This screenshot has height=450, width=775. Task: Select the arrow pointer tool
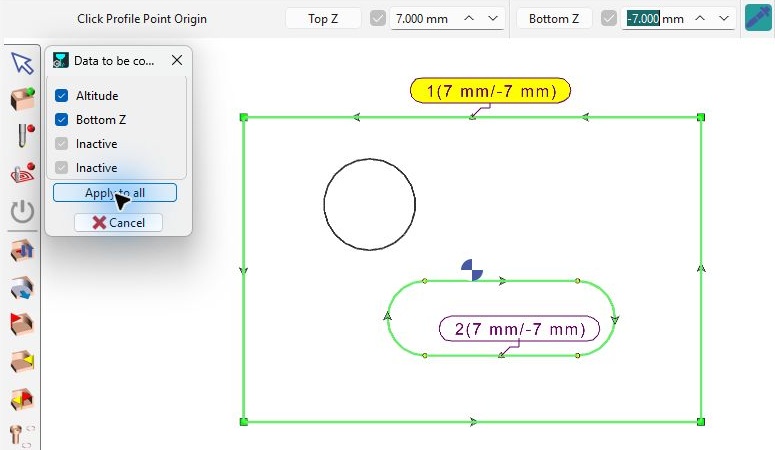(x=22, y=63)
